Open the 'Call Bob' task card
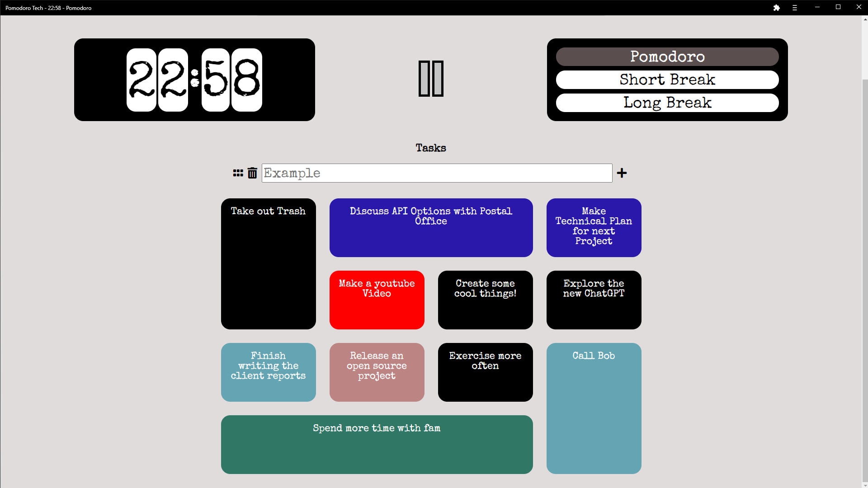 click(x=594, y=408)
